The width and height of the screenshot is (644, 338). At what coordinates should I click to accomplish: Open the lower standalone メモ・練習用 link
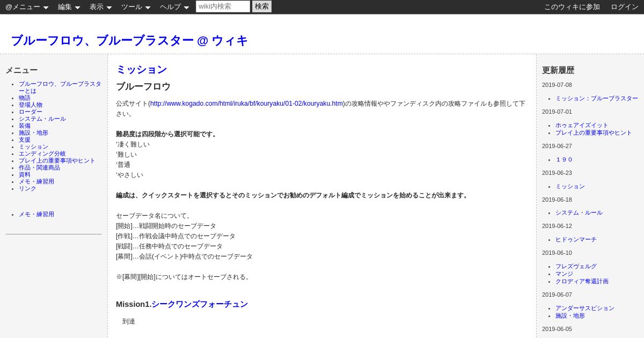point(36,215)
